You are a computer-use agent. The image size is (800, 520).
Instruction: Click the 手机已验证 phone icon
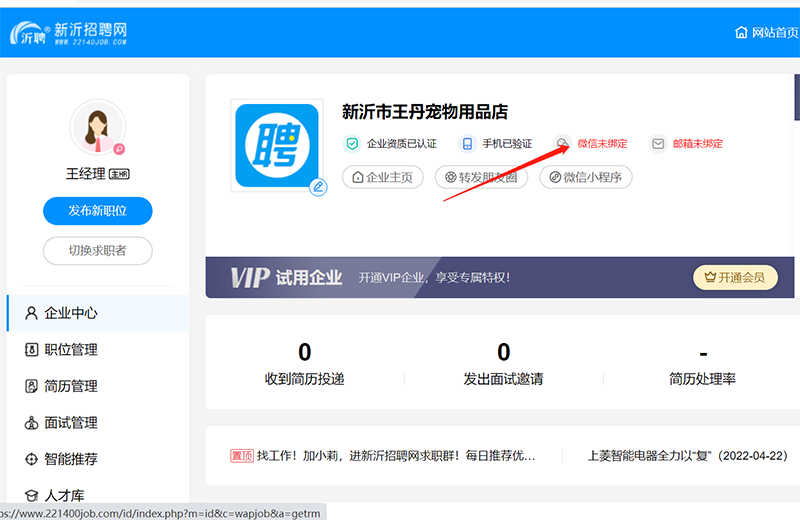pyautogui.click(x=466, y=144)
